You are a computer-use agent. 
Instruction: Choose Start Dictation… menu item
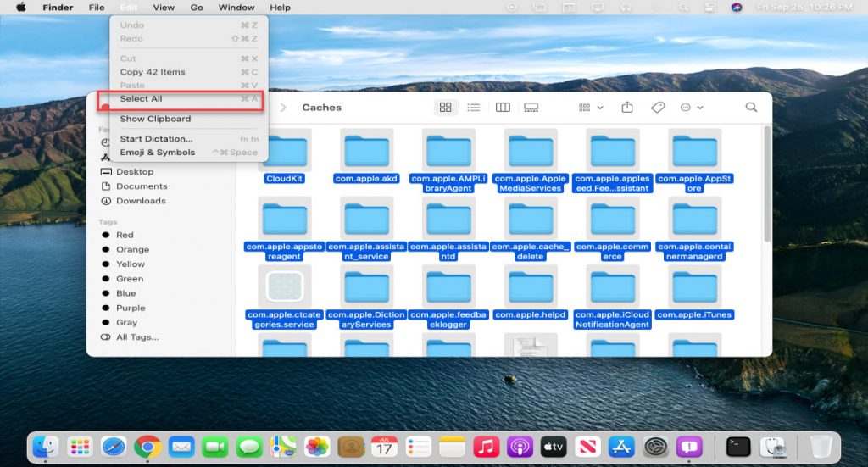coord(189,139)
